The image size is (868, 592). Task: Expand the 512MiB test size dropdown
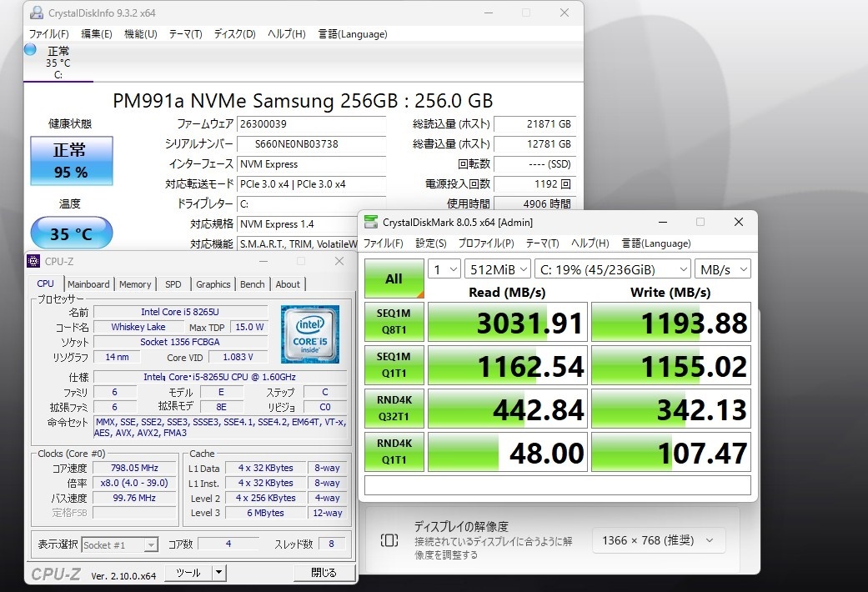point(499,268)
